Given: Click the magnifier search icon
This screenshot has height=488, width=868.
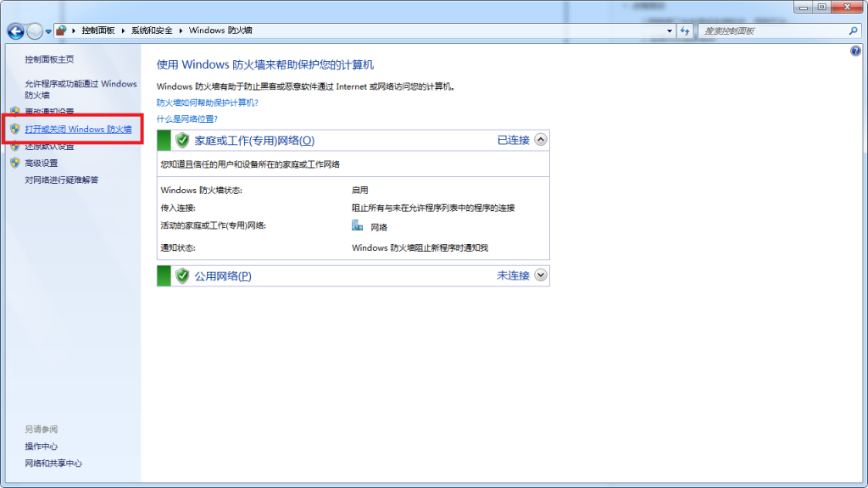Looking at the screenshot, I should pos(854,30).
